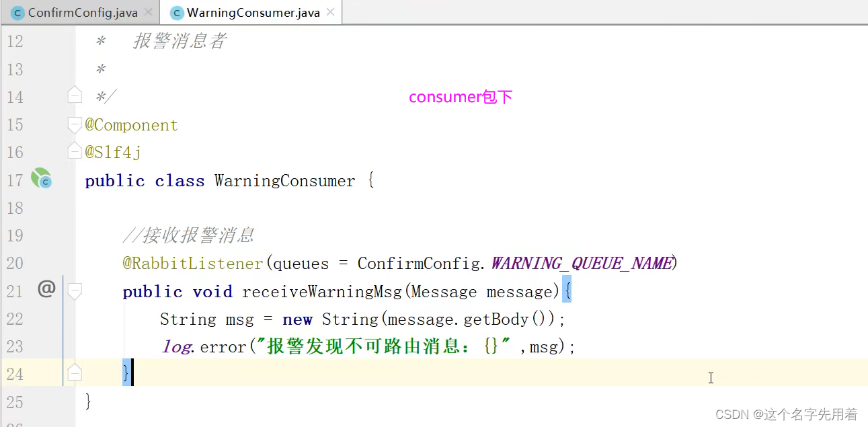Click the class icon on WarningConsumer.java tab
This screenshot has width=868, height=427.
tap(177, 13)
